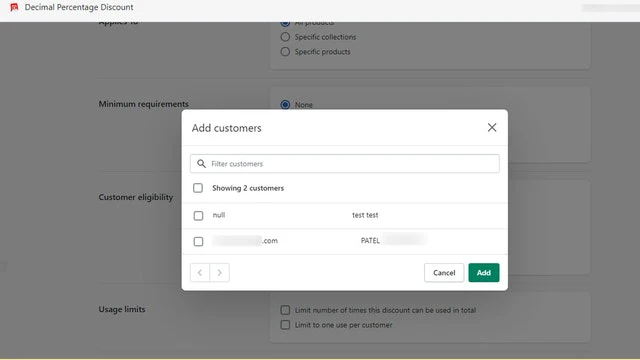Click the Filter customers search field
Viewport: 640px width, 360px height.
(x=344, y=164)
